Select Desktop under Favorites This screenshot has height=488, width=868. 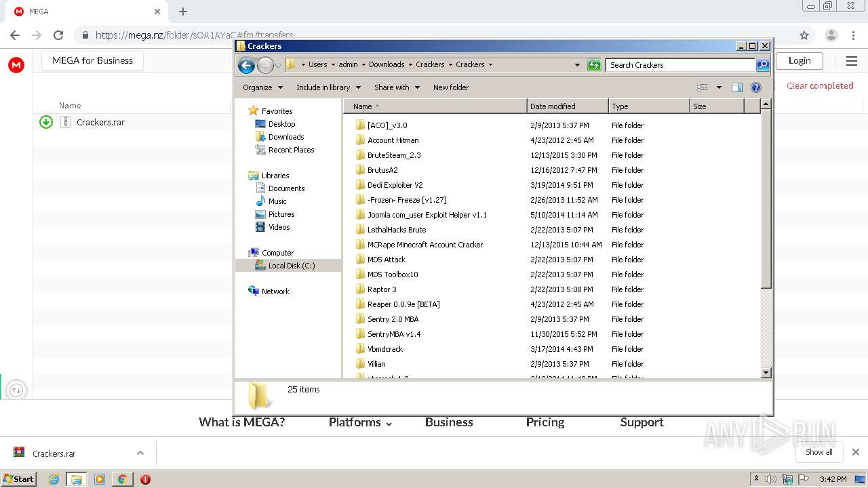[281, 124]
